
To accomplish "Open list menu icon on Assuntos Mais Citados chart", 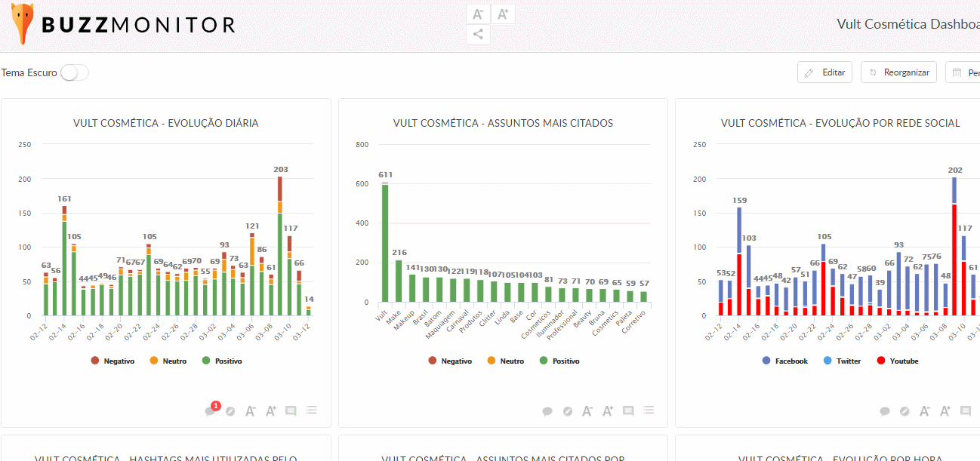I will point(648,410).
